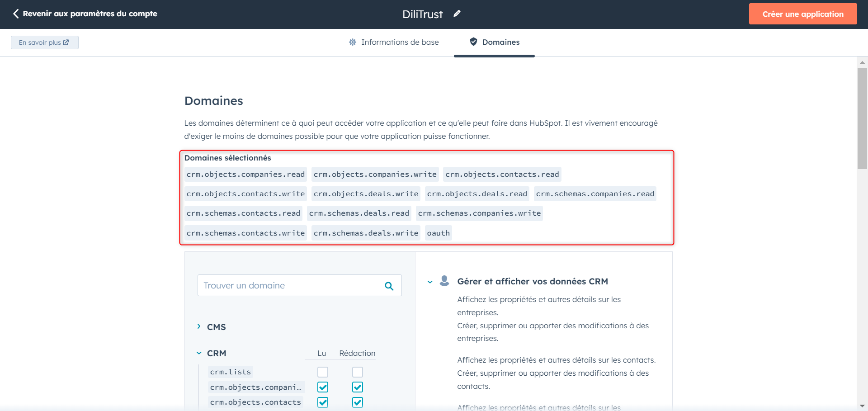
Task: Click the crm.schemas.deals.write tag
Action: pyautogui.click(x=366, y=233)
